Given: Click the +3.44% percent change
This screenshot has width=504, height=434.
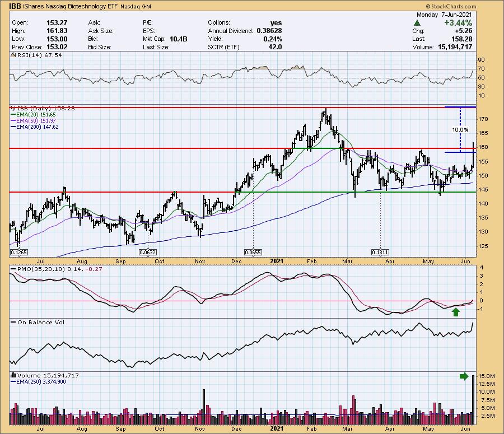Looking at the screenshot, I should click(x=458, y=23).
